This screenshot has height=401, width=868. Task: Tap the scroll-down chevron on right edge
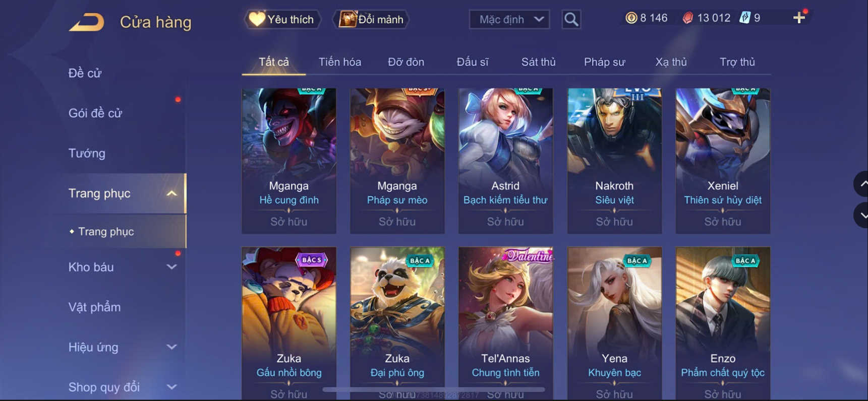861,215
